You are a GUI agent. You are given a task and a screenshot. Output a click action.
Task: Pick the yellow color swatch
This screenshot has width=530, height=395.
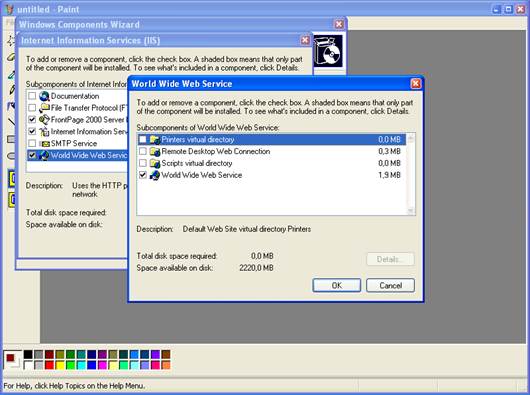[60, 365]
